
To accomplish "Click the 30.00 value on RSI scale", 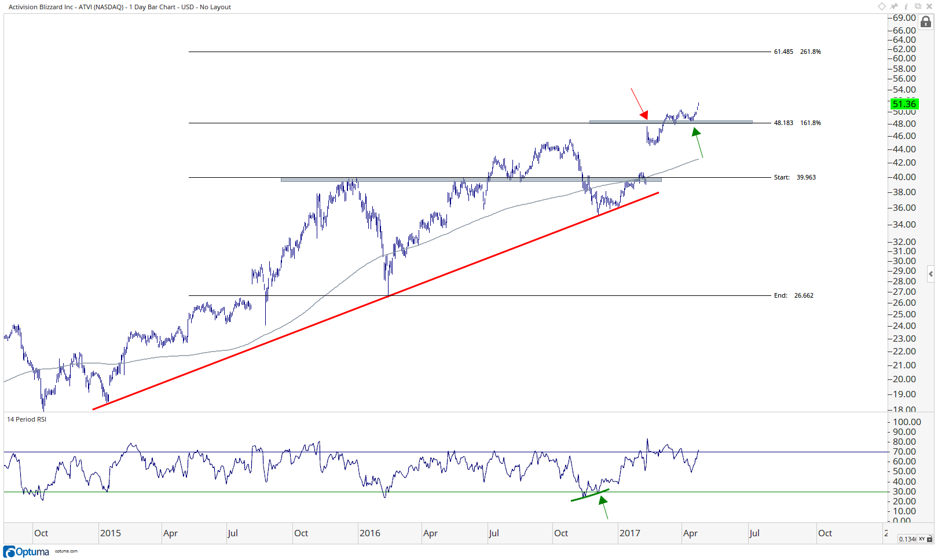I will coord(904,492).
